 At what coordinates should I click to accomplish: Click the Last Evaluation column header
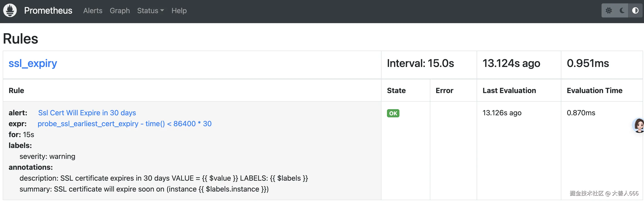(509, 91)
